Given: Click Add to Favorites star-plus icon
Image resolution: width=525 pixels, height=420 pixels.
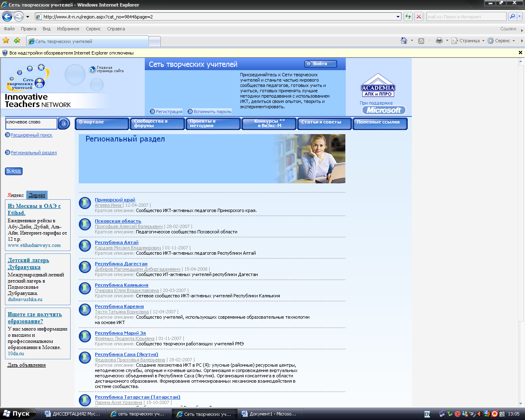Looking at the screenshot, I should coord(17,40).
